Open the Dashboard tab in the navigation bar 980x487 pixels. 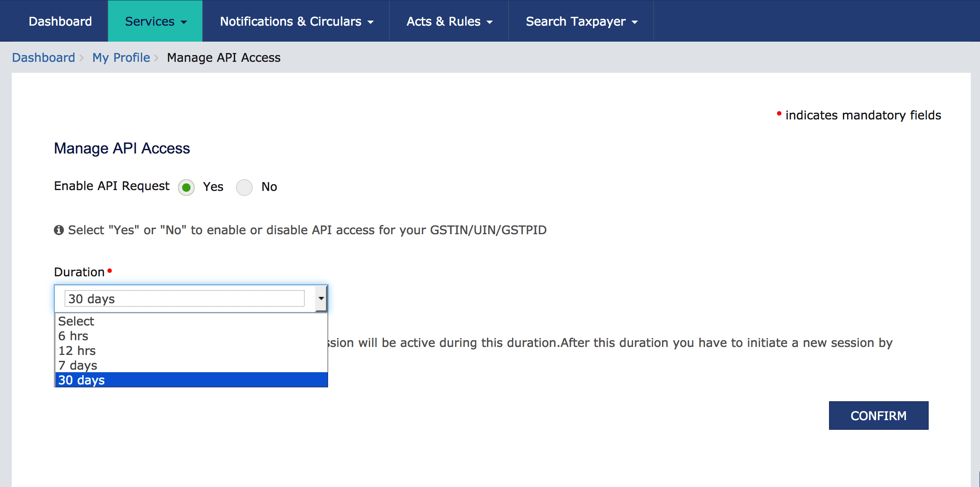pos(60,21)
